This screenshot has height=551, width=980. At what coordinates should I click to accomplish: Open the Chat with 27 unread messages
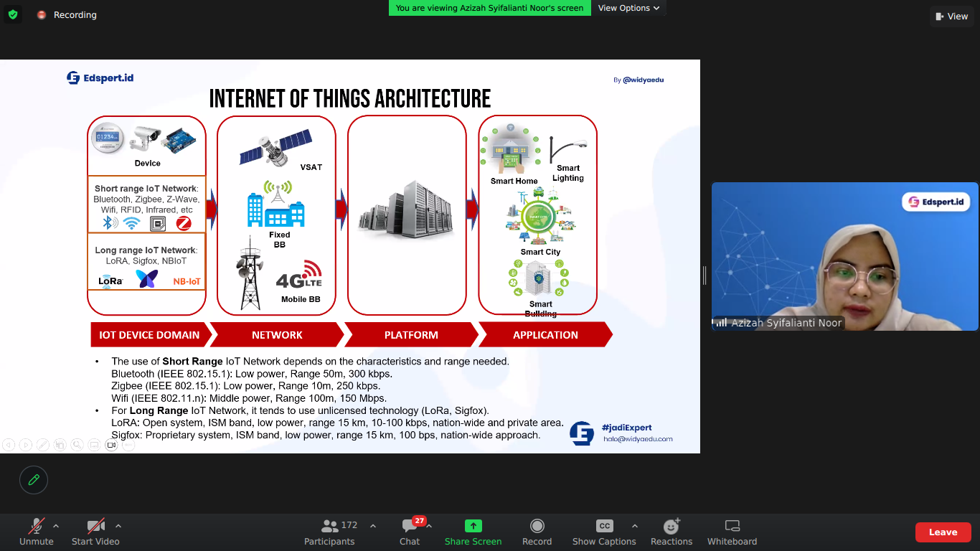(x=410, y=532)
